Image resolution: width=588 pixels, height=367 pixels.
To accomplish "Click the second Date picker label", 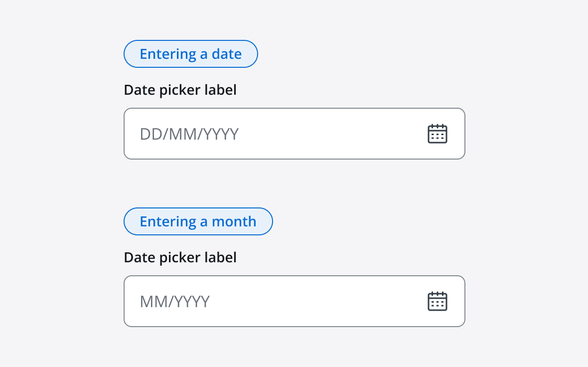I will 180,257.
